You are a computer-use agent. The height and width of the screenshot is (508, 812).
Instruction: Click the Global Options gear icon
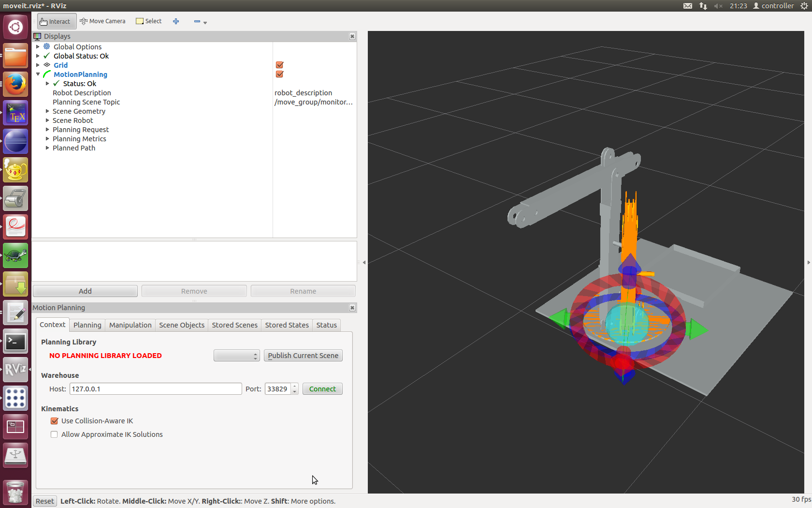47,46
